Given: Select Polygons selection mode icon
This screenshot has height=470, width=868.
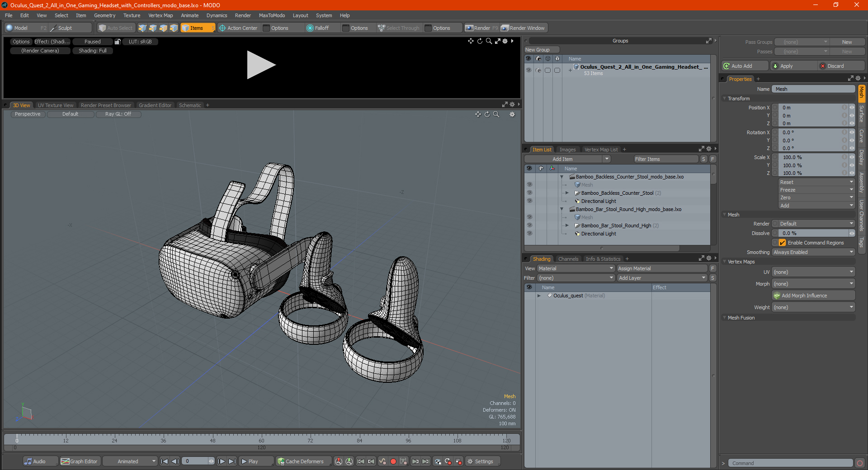Looking at the screenshot, I should 163,28.
